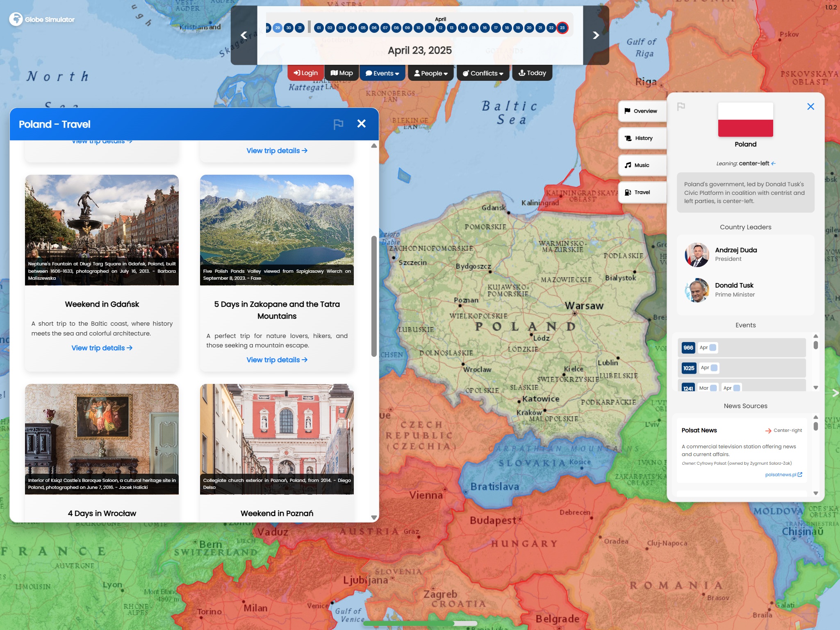Image resolution: width=840 pixels, height=630 pixels.
Task: Go to the previous timeline dates arrow
Action: click(x=244, y=35)
